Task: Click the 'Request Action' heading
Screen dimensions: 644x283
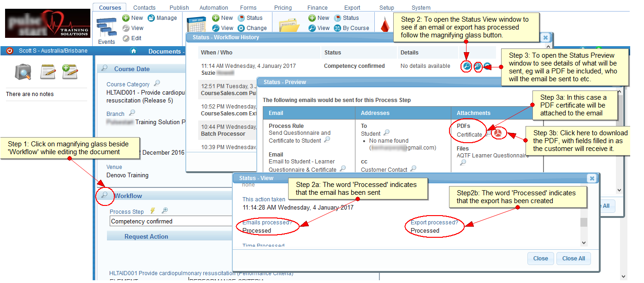Action: [146, 236]
